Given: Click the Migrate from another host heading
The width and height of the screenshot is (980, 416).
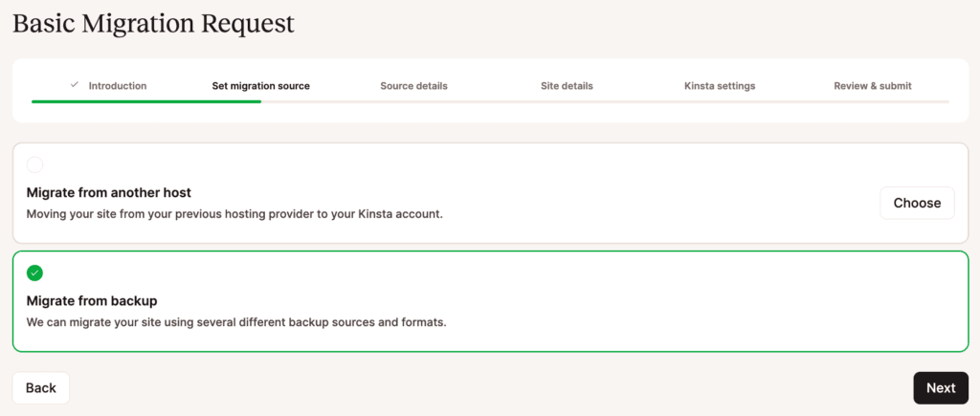Looking at the screenshot, I should coord(109,192).
